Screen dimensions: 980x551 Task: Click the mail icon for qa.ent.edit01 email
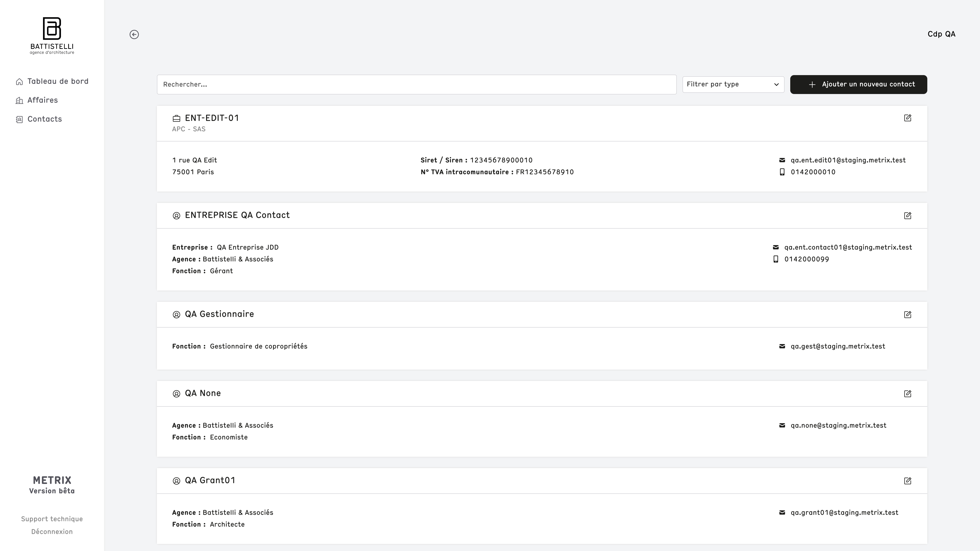782,160
